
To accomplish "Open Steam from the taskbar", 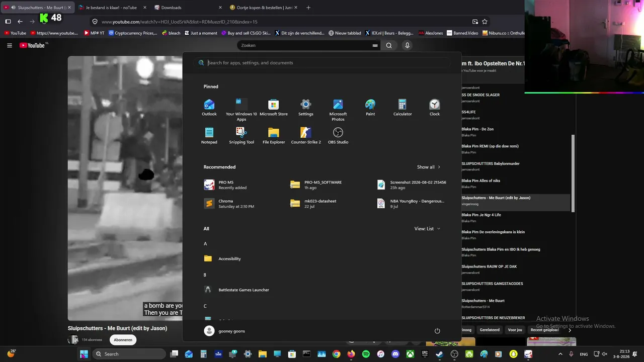I will (440, 354).
